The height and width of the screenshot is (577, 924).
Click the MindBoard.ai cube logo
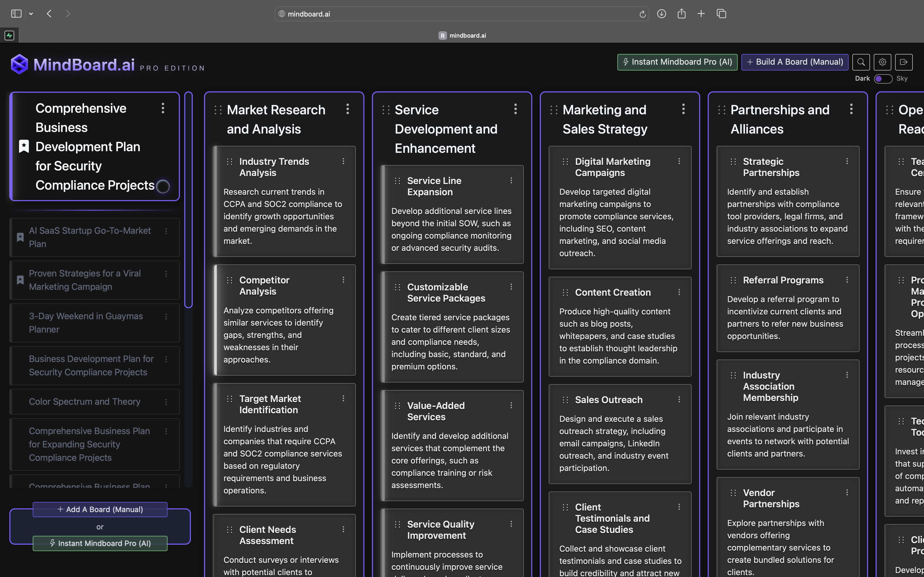[20, 64]
